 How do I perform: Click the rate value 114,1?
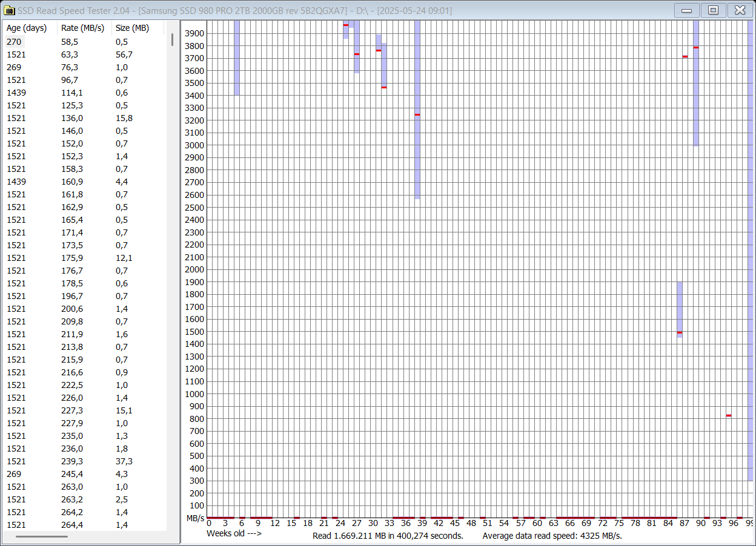pos(72,93)
